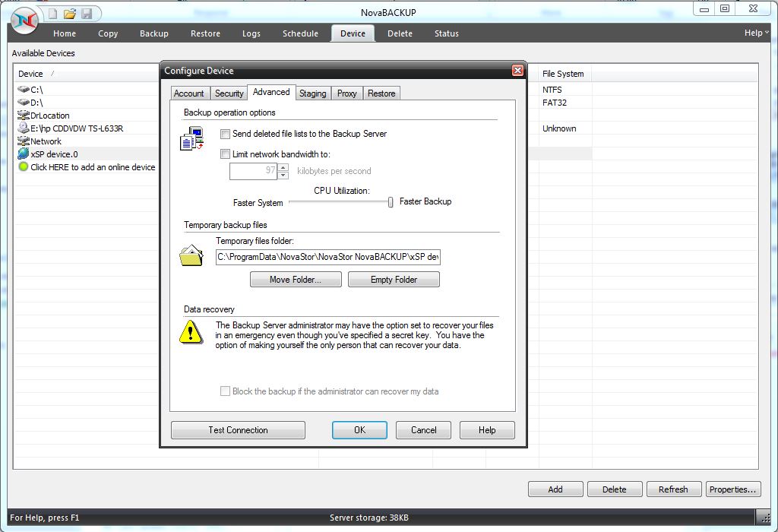Viewport: 778px width, 532px height.
Task: Open the Delete ribbon tab
Action: (400, 33)
